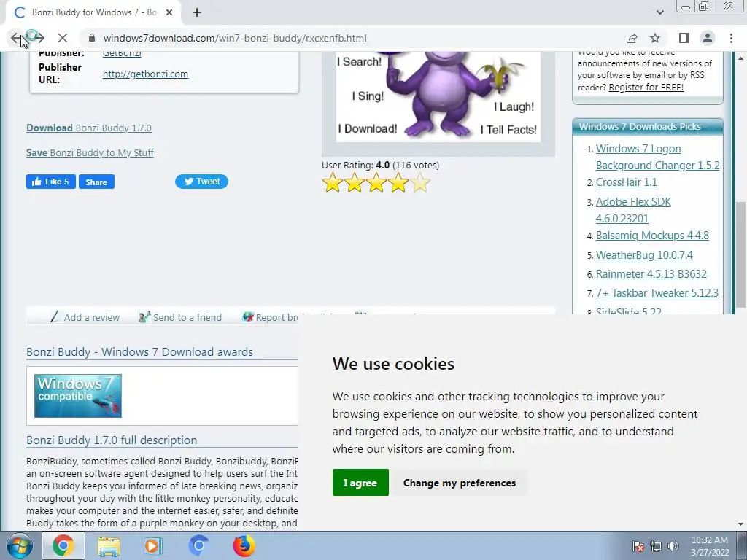Open WeatherBug 10.0.7.4 link

tap(644, 254)
